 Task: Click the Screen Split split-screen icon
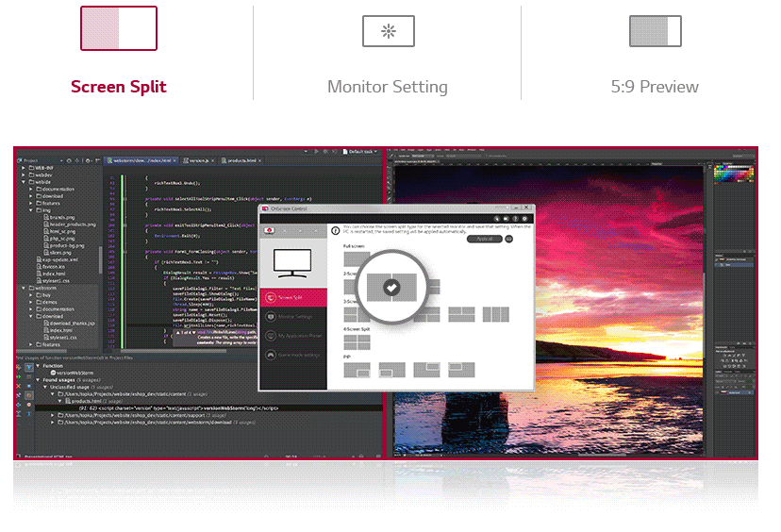click(119, 28)
